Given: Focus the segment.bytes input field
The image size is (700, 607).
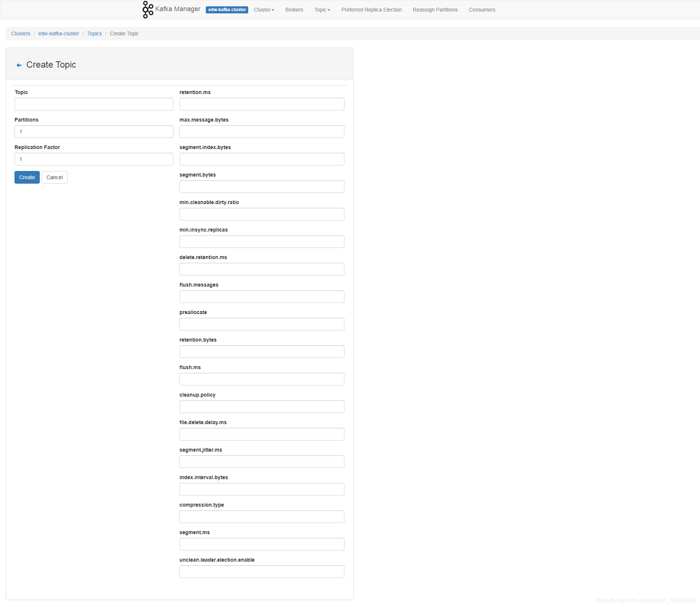Looking at the screenshot, I should [262, 187].
